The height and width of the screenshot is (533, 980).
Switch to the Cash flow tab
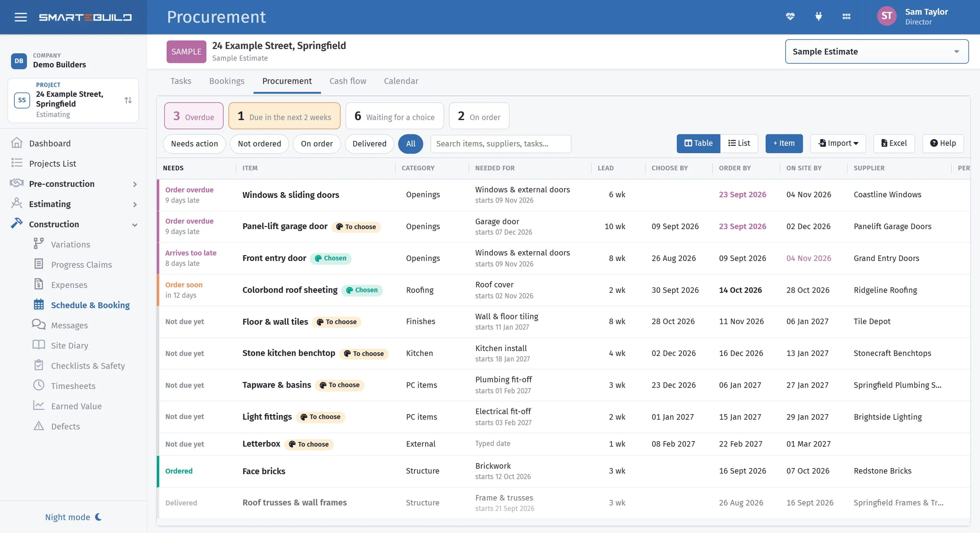[348, 81]
